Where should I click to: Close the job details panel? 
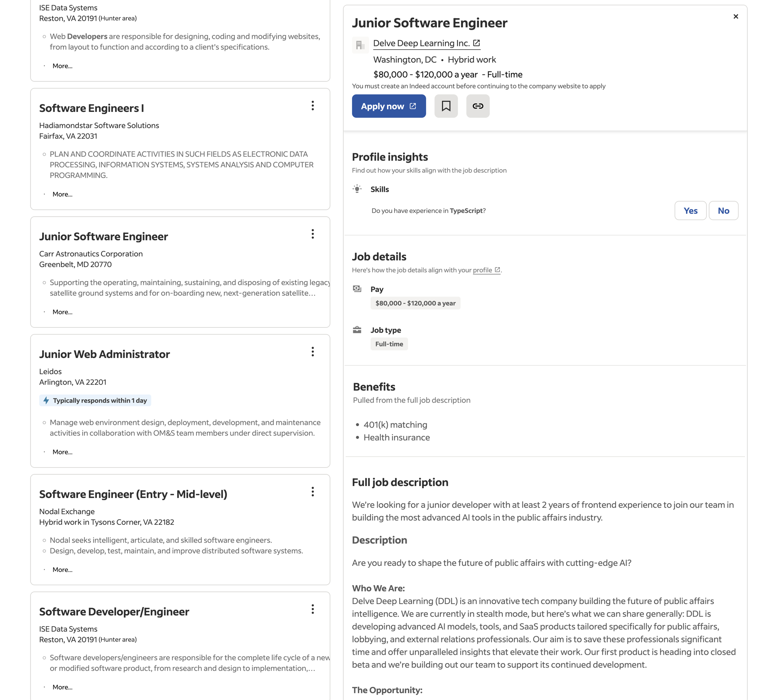click(x=735, y=17)
